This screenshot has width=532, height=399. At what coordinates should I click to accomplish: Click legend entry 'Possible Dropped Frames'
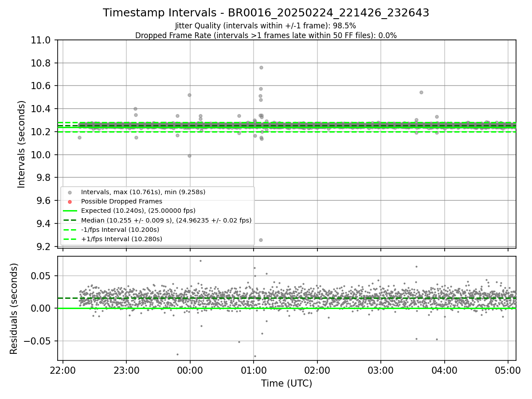[x=121, y=201]
